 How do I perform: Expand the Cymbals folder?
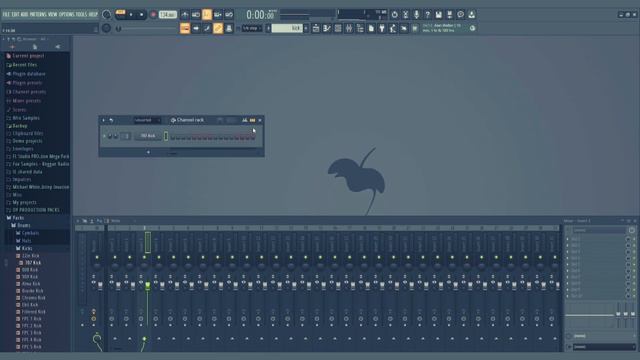30,233
